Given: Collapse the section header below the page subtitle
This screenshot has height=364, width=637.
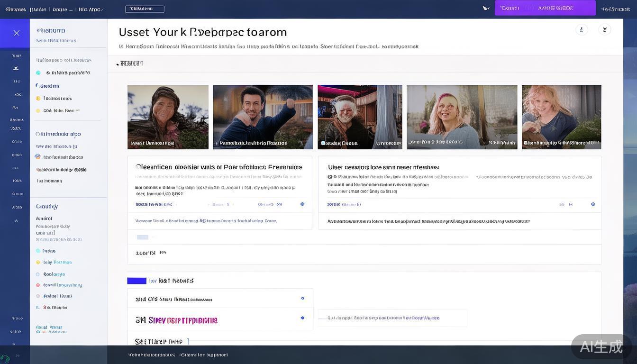Looking at the screenshot, I should pyautogui.click(x=129, y=64).
